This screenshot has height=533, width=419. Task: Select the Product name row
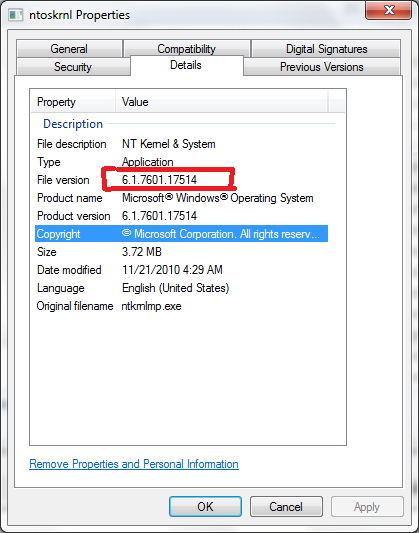click(x=181, y=198)
